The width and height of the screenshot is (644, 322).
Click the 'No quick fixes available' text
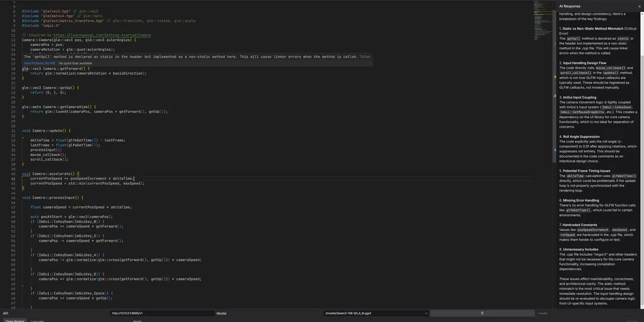[x=76, y=63]
